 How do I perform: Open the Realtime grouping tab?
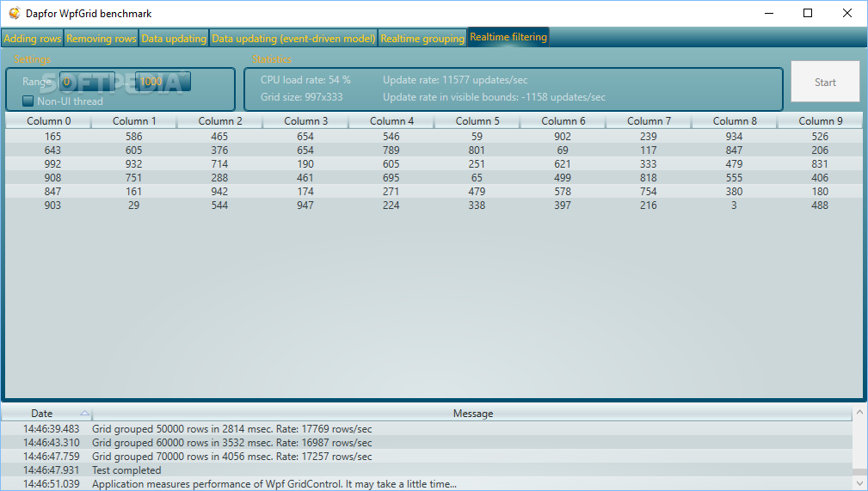point(422,38)
